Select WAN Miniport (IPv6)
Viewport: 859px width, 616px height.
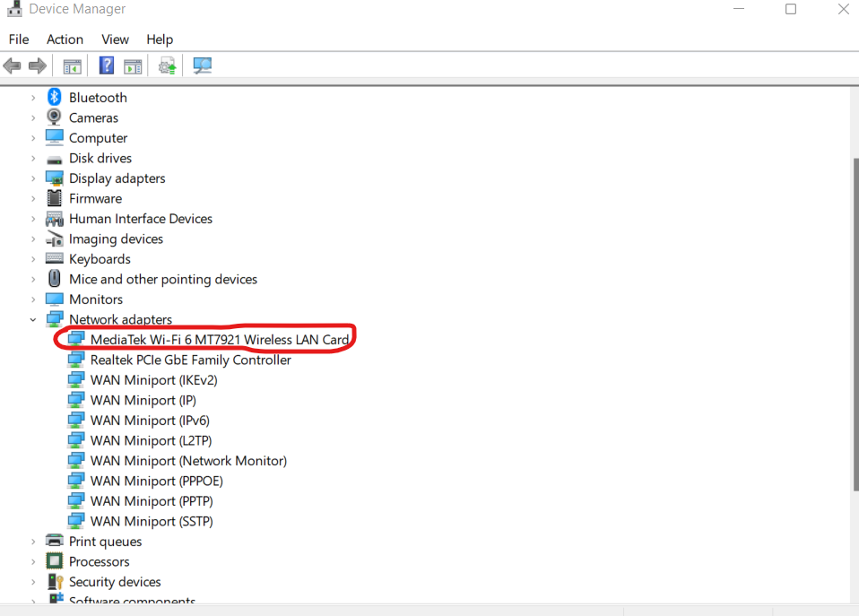[x=150, y=421]
